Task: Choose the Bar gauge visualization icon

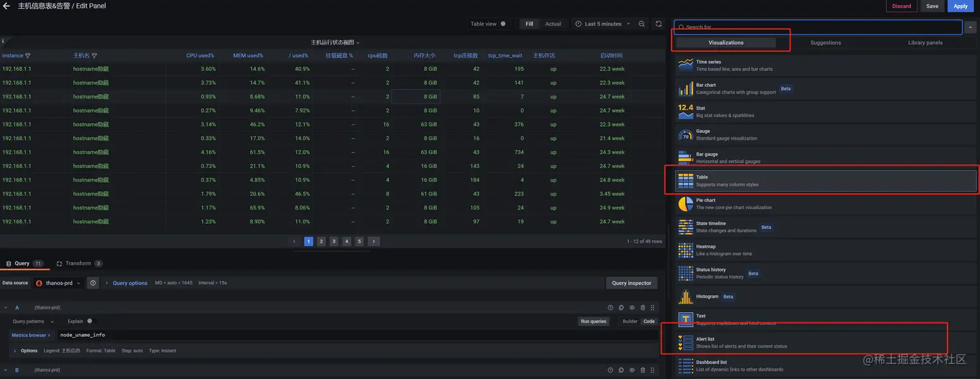Action: click(685, 158)
